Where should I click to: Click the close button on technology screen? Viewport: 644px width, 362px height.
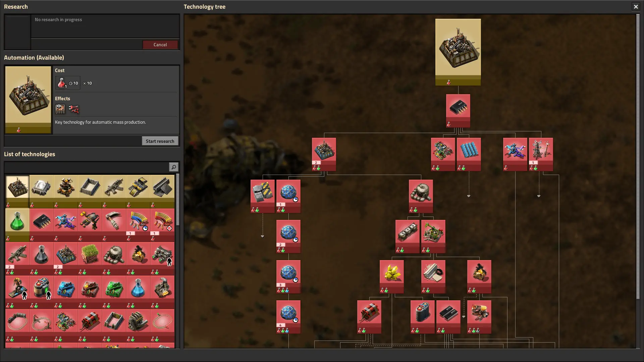tap(636, 7)
